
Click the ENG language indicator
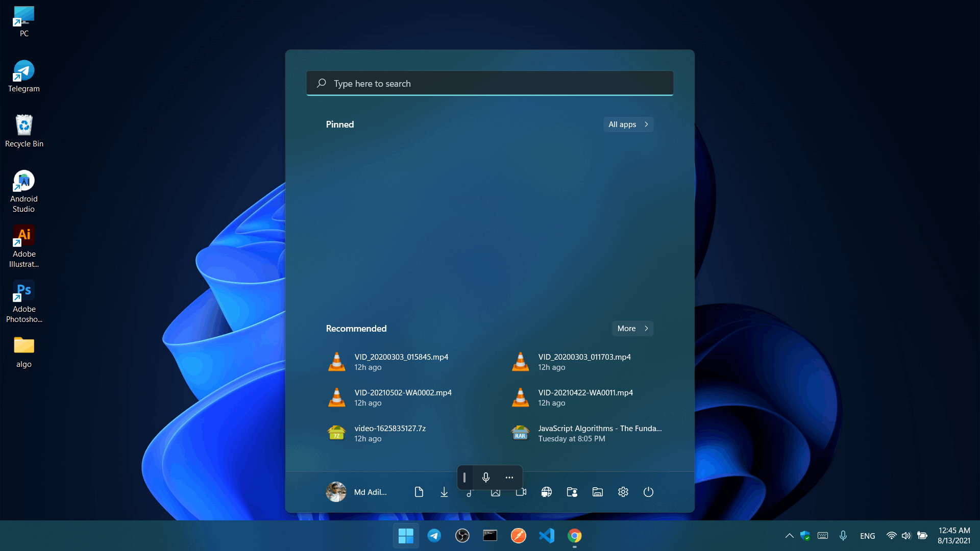coord(868,536)
